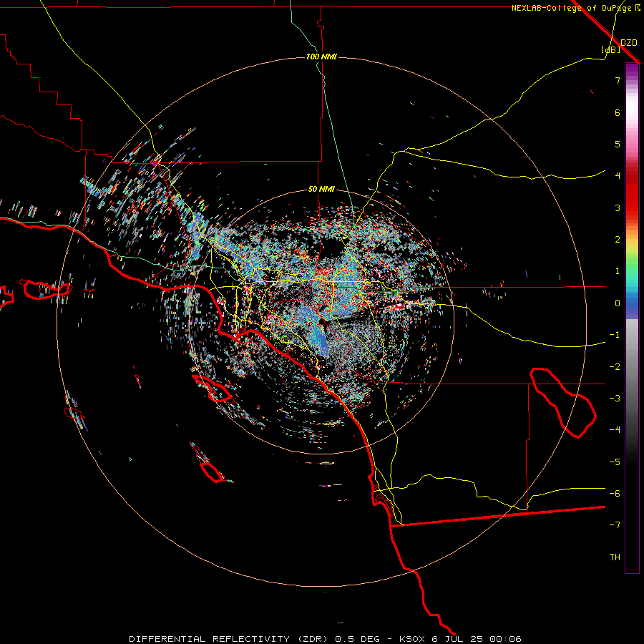Click the color scale value 2
This screenshot has width=644, height=644.
[618, 240]
